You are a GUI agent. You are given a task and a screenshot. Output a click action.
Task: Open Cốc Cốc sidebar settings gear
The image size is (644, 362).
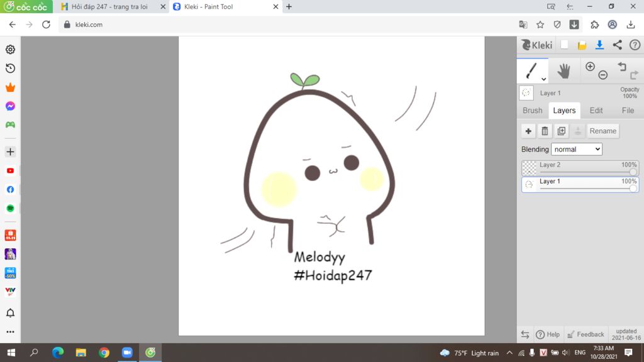10,49
